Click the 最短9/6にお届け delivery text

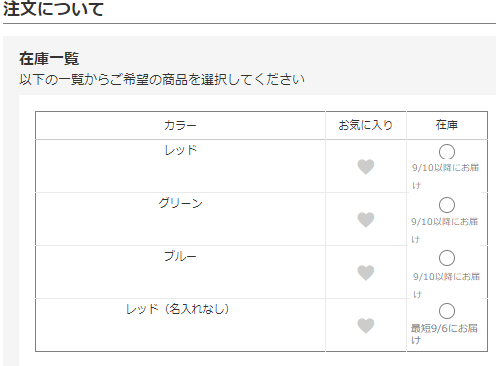(444, 334)
